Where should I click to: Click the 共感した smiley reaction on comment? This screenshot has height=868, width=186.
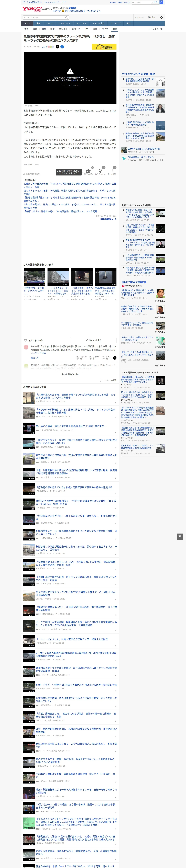[x=77, y=358]
